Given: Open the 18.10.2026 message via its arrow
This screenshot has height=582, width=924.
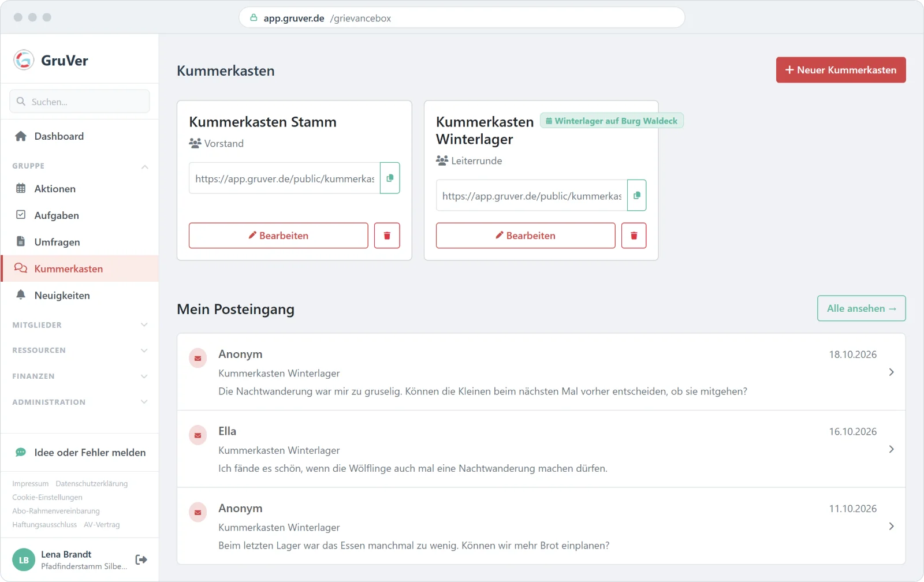Looking at the screenshot, I should (891, 372).
